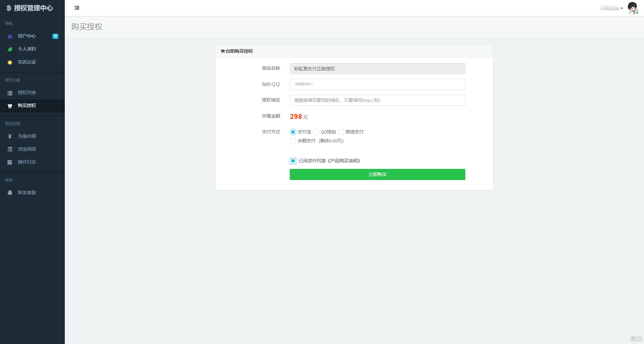Toggle the 已阅读并同意 agreement checkbox
Screen dimensions: 644x344
point(293,161)
